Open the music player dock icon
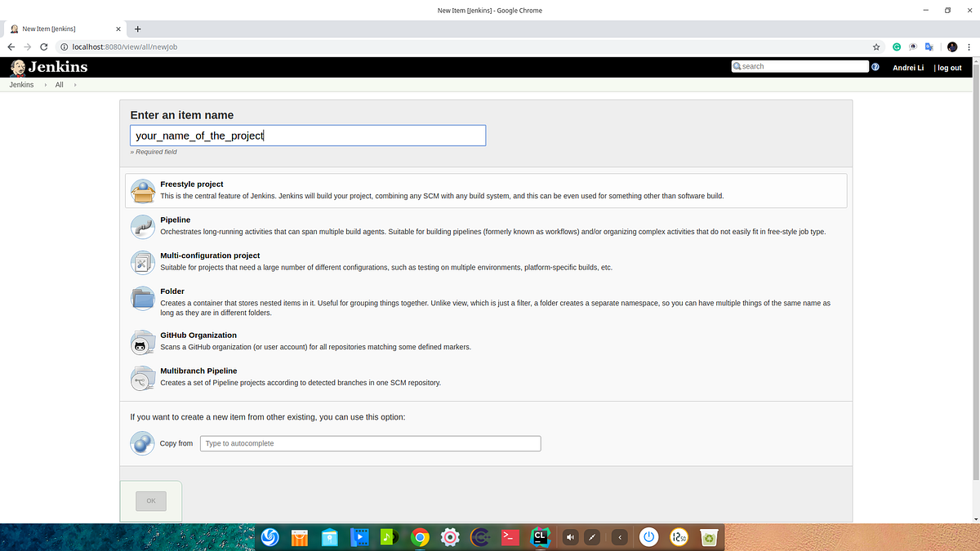 point(390,537)
